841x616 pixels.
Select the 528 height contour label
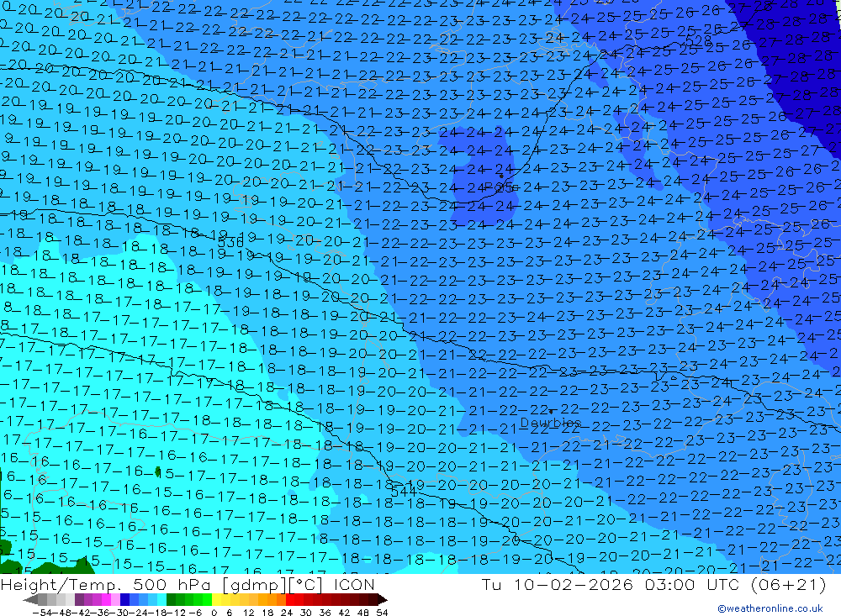point(698,41)
